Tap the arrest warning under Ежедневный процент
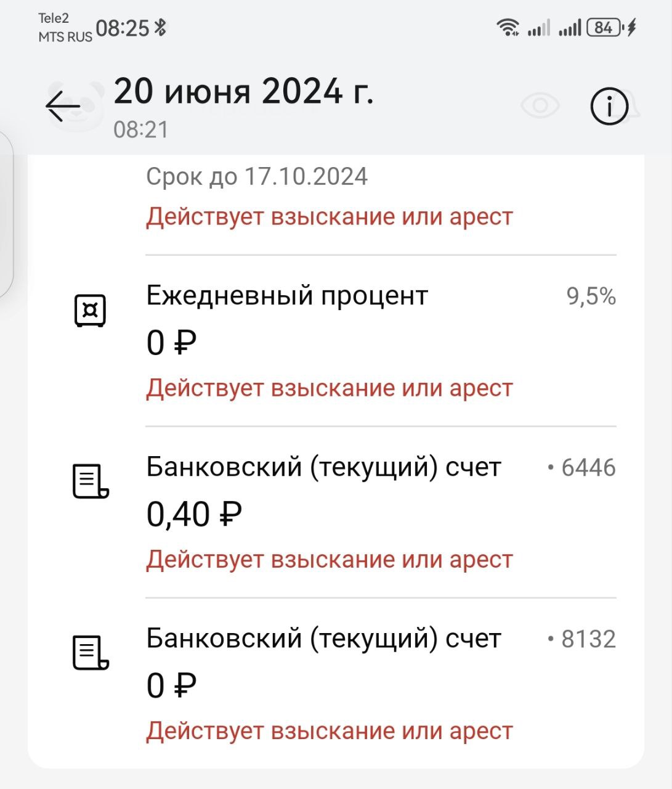The image size is (672, 789). click(x=330, y=388)
